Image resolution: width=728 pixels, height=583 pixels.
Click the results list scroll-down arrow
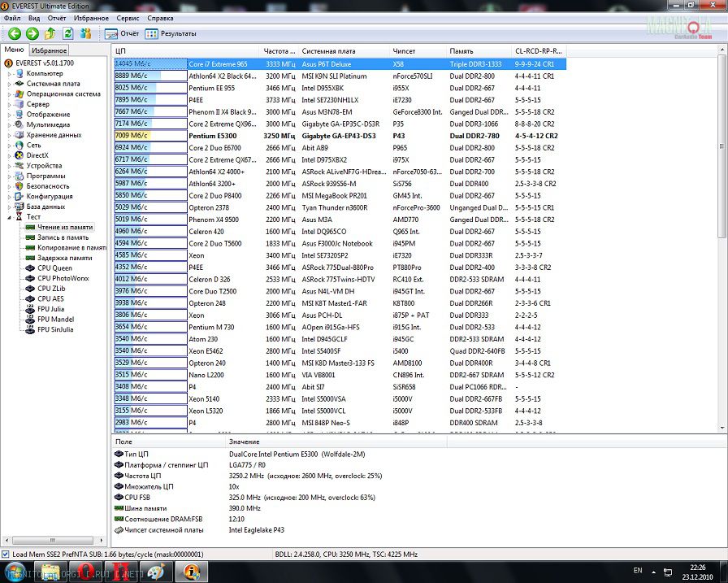(722, 428)
